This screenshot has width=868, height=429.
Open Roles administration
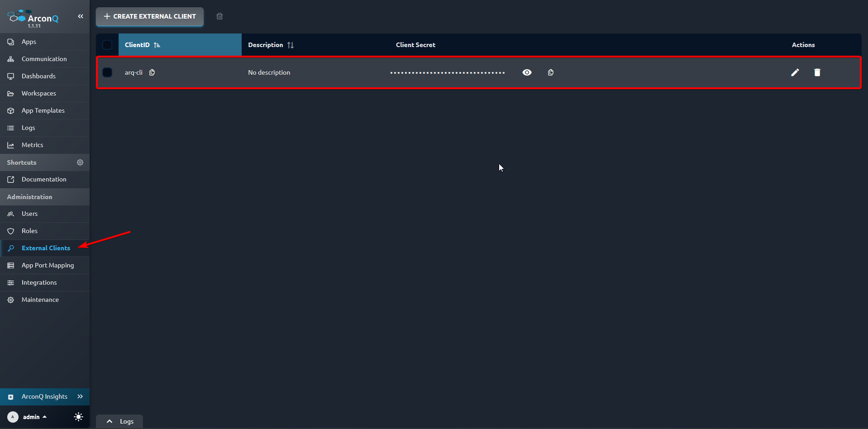[45, 231]
